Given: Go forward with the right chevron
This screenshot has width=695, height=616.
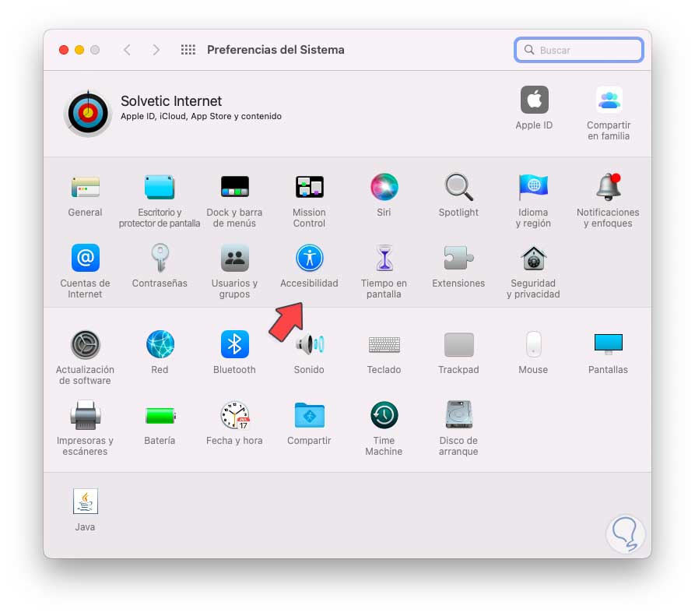Looking at the screenshot, I should tap(156, 50).
